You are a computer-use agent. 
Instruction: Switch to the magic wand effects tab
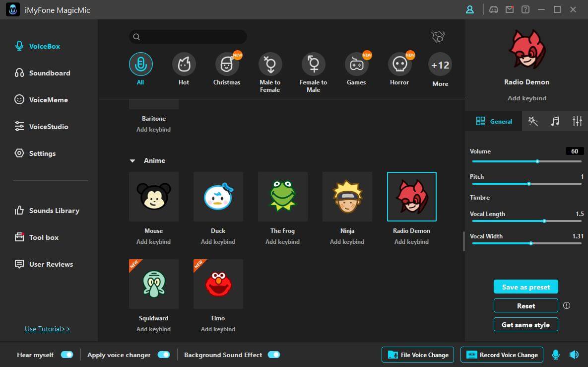[533, 121]
